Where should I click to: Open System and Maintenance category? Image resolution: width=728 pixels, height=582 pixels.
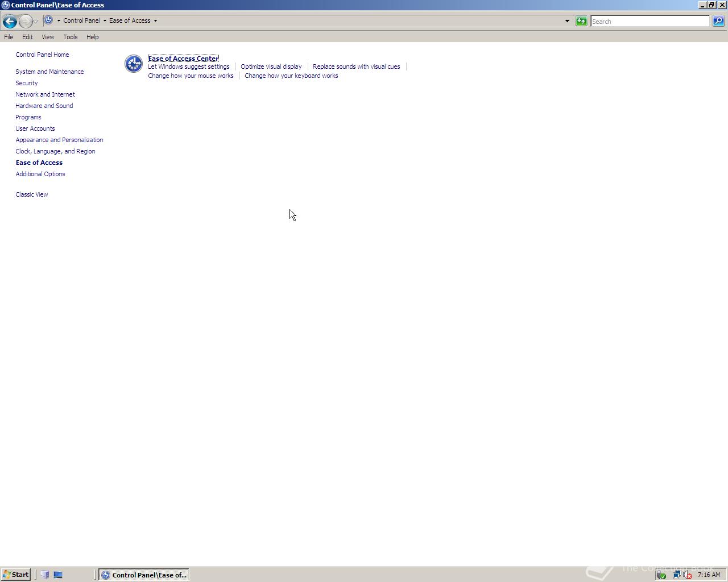49,72
